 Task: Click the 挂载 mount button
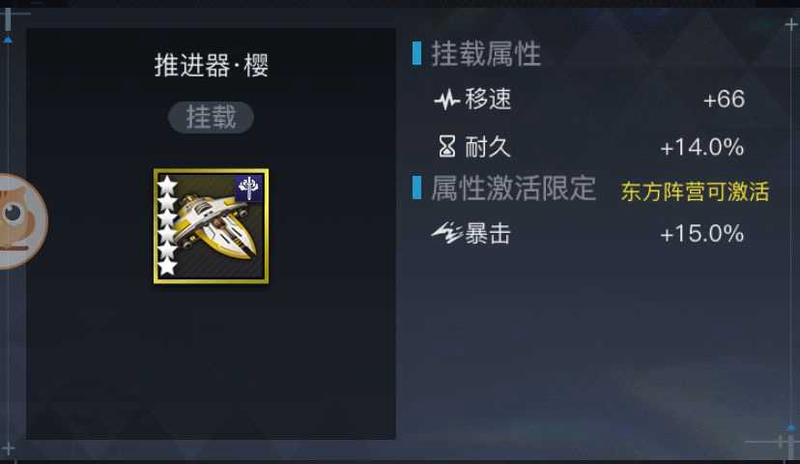[x=211, y=117]
